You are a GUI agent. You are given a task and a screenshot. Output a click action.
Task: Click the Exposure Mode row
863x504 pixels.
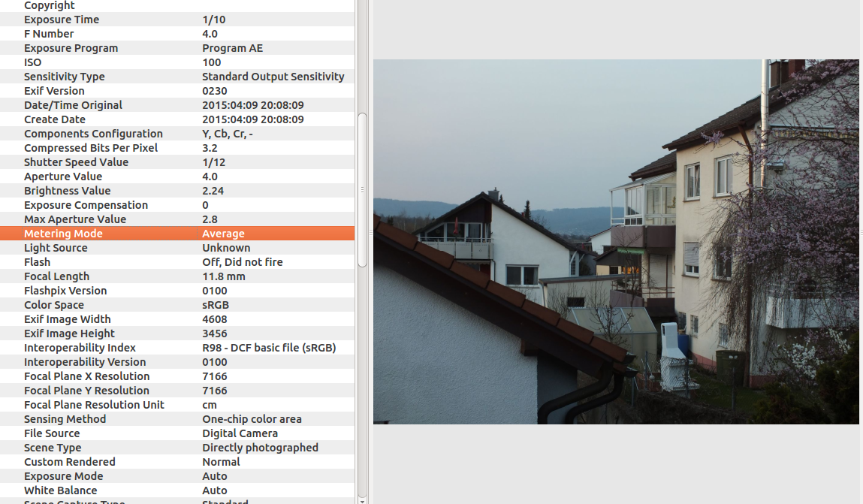pyautogui.click(x=177, y=476)
